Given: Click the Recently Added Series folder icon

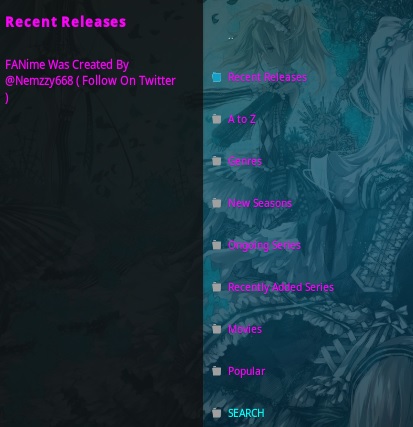Looking at the screenshot, I should 217,287.
